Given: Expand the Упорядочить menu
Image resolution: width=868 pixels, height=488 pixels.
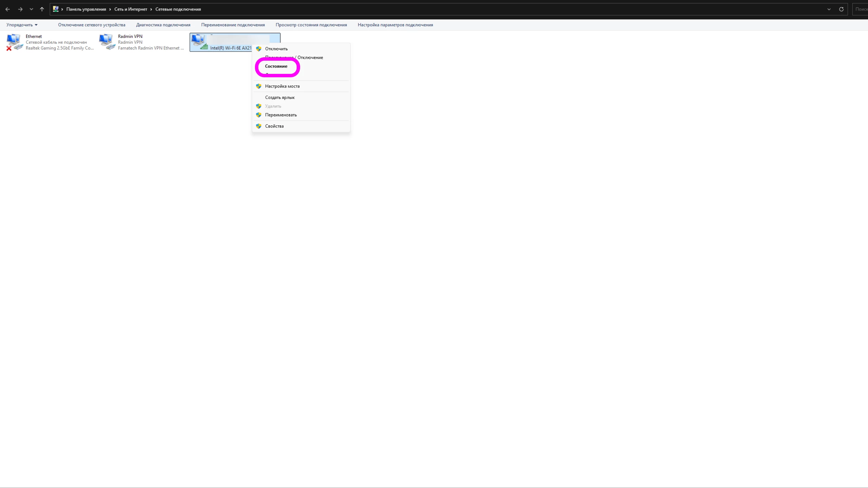Looking at the screenshot, I should click(x=22, y=25).
